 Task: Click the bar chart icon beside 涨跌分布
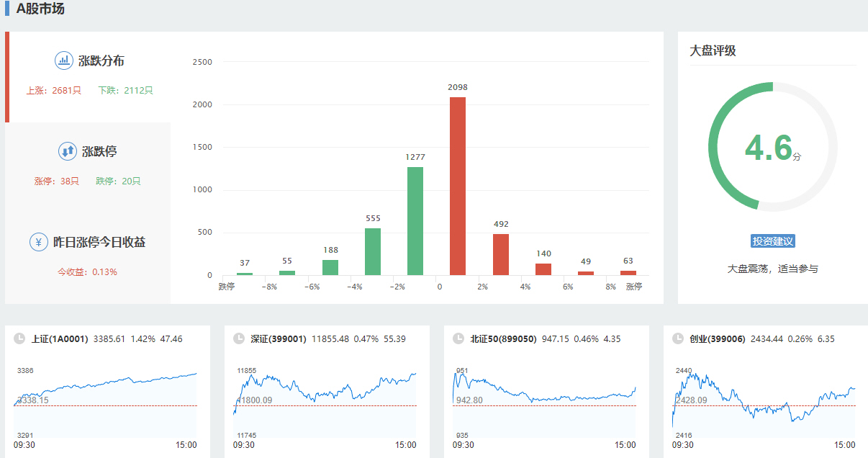click(x=64, y=60)
